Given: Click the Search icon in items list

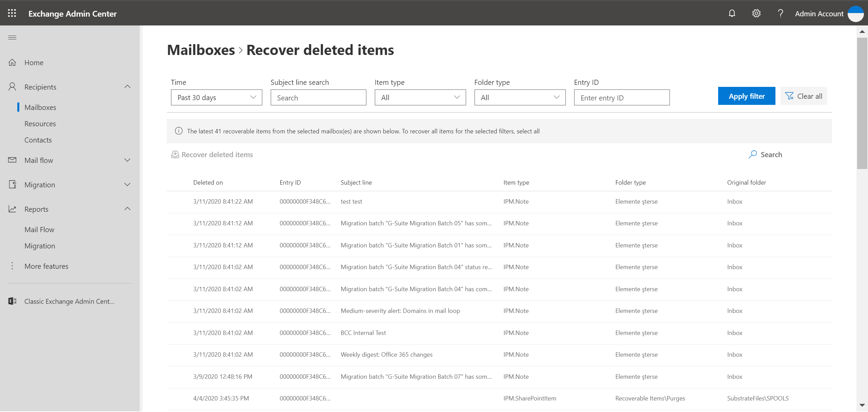Looking at the screenshot, I should (x=752, y=154).
